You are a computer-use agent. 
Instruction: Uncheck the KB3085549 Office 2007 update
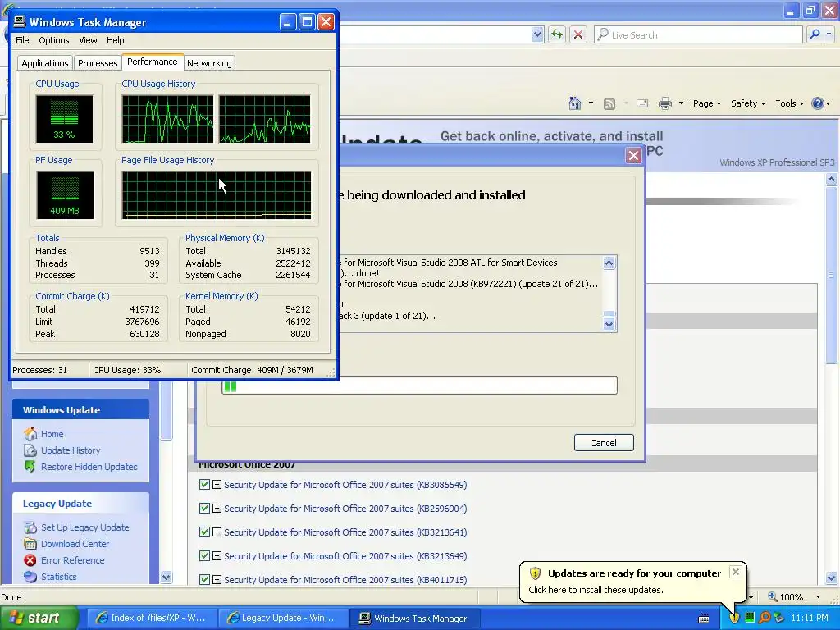(x=204, y=484)
